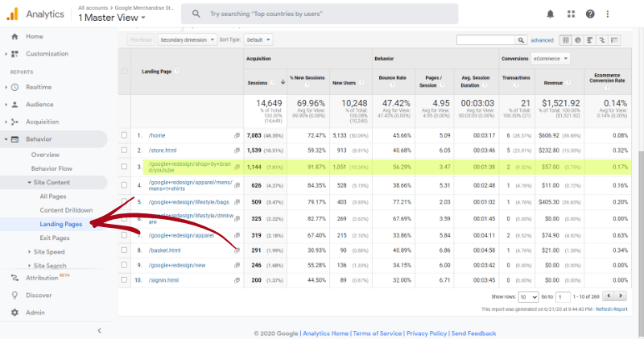Screen dimensions: 644x339
Task: Open the 1 Master View selector
Action: 112,18
